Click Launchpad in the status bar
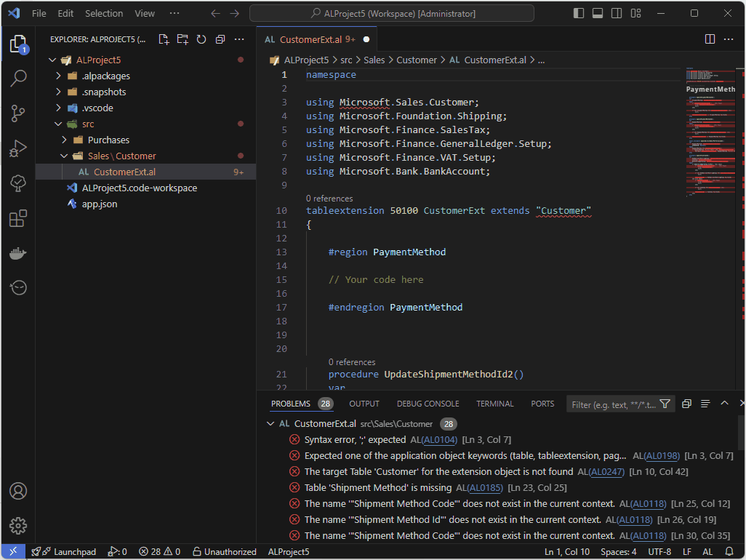 (64, 551)
